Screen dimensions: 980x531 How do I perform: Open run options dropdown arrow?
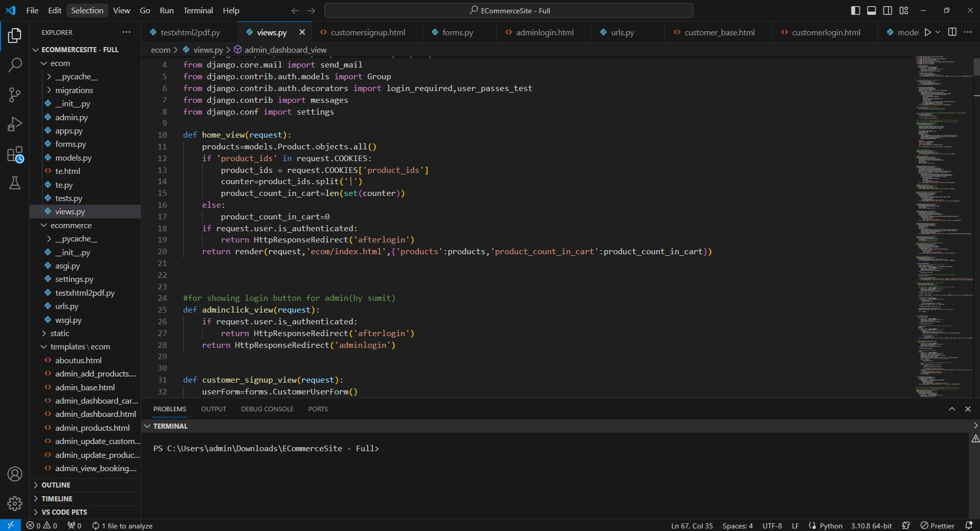pyautogui.click(x=938, y=32)
